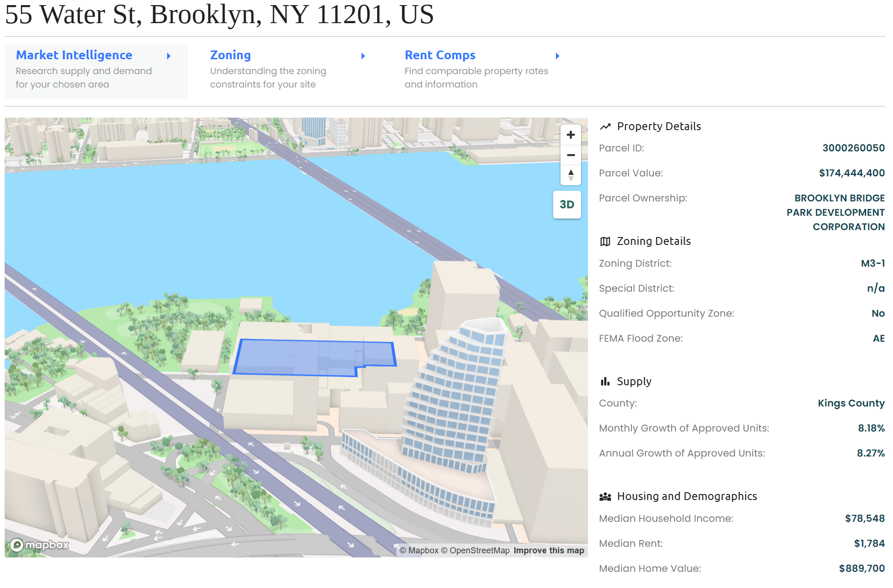Expand the Market Intelligence arrow

coord(169,56)
